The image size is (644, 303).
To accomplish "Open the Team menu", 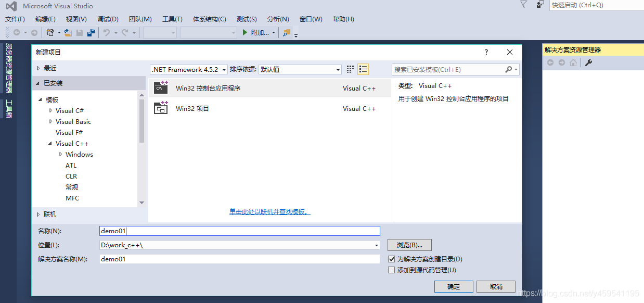I will (140, 19).
